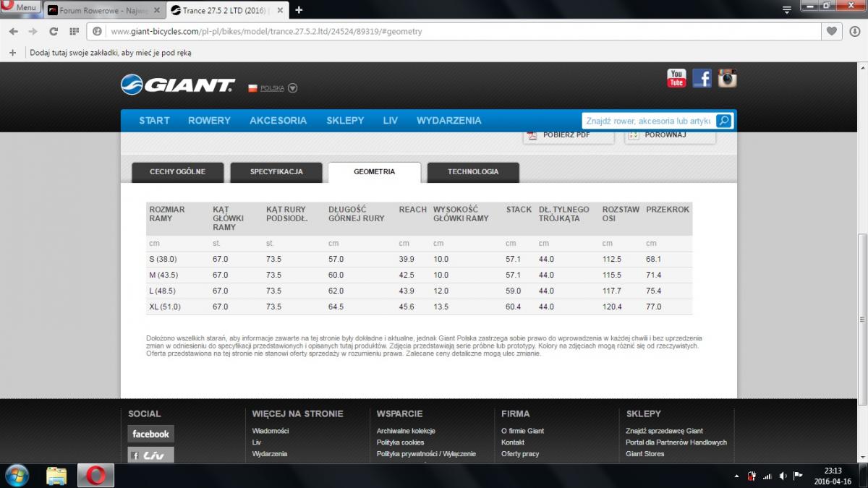Open a new browser tab
Viewport: 868px width, 488px height.
pyautogui.click(x=299, y=10)
